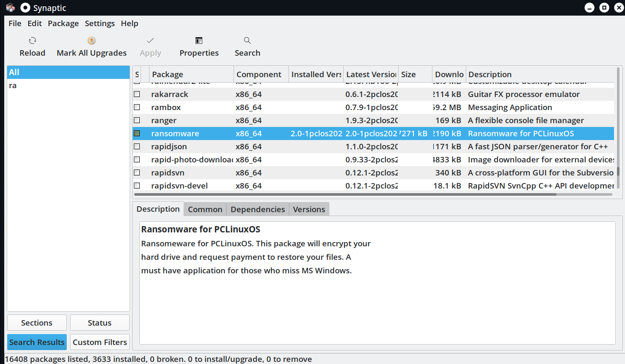Sort by the S status column header
Image resolution: width=625 pixels, height=364 pixels.
coord(137,74)
